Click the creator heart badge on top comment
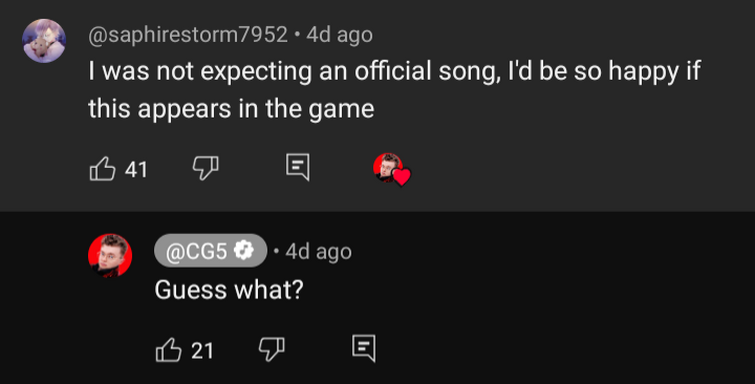This screenshot has width=755, height=384. click(x=392, y=170)
